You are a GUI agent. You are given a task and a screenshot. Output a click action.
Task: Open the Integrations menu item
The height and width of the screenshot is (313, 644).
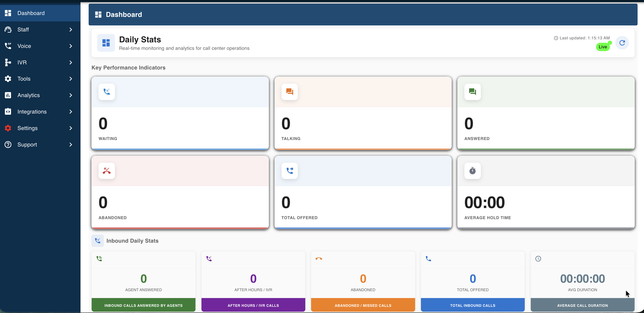tap(40, 112)
